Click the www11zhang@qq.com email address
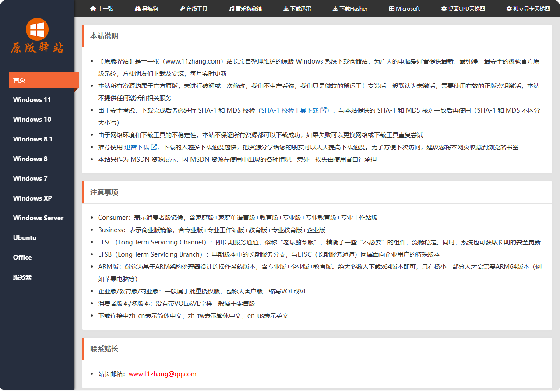Screen dimensions: 560x392 point(162,374)
